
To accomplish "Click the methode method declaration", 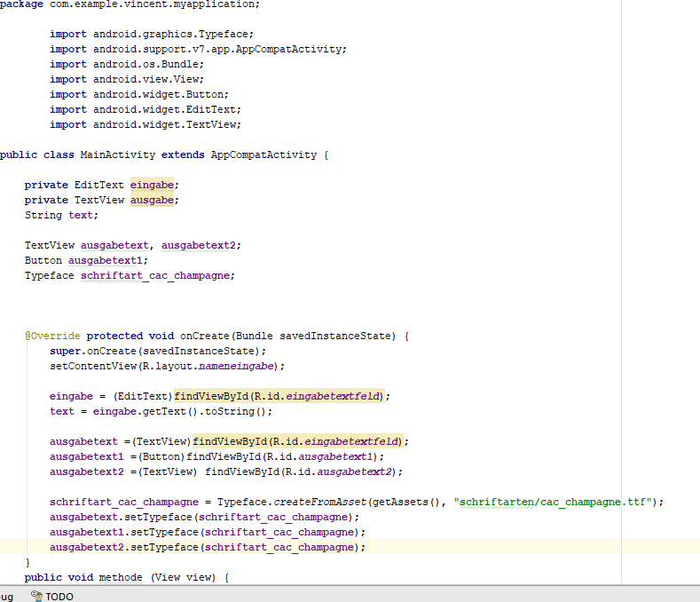I will coord(120,577).
